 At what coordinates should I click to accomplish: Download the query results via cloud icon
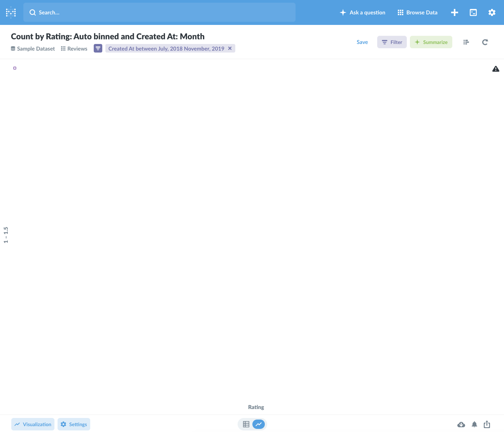coord(461,424)
